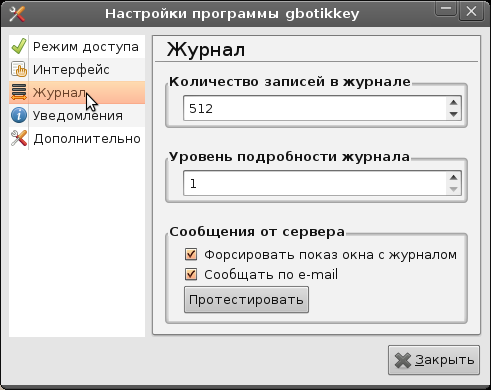Click the Уровень подробности журнала label
This screenshot has height=390, width=491.
289,157
